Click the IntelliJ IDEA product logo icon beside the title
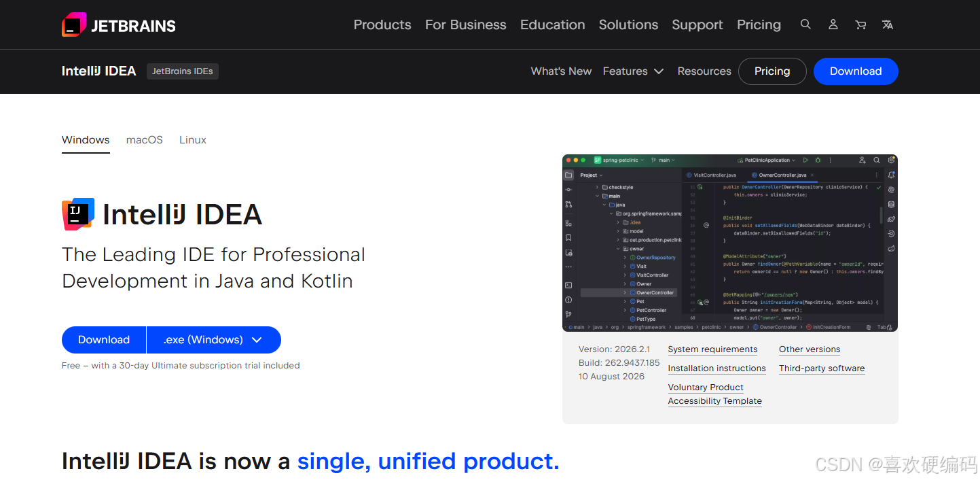Image resolution: width=980 pixels, height=482 pixels. [78, 214]
